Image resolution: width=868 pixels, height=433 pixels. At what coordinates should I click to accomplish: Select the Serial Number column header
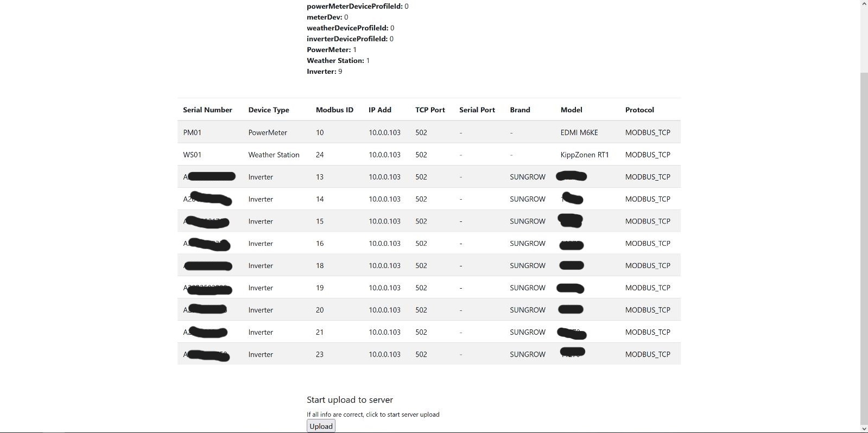pos(207,110)
